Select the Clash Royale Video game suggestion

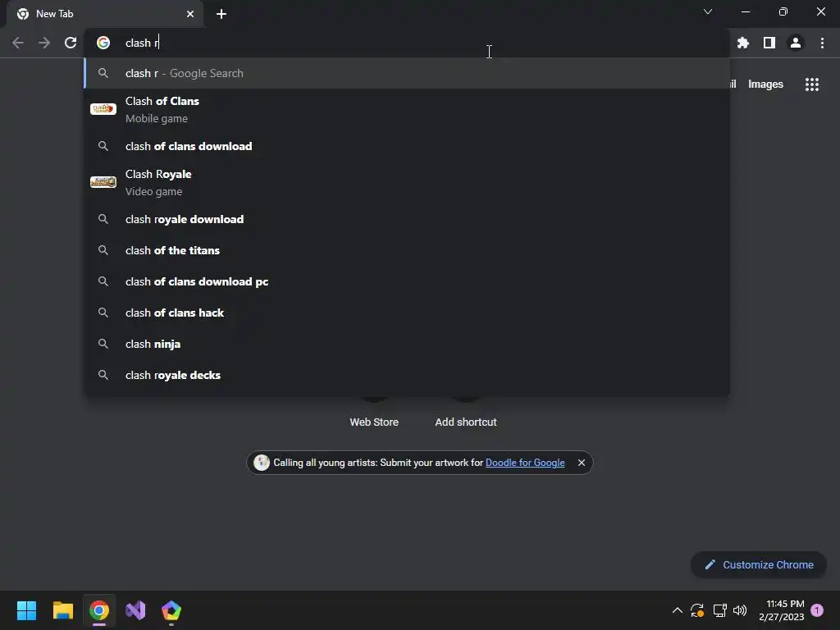(407, 182)
